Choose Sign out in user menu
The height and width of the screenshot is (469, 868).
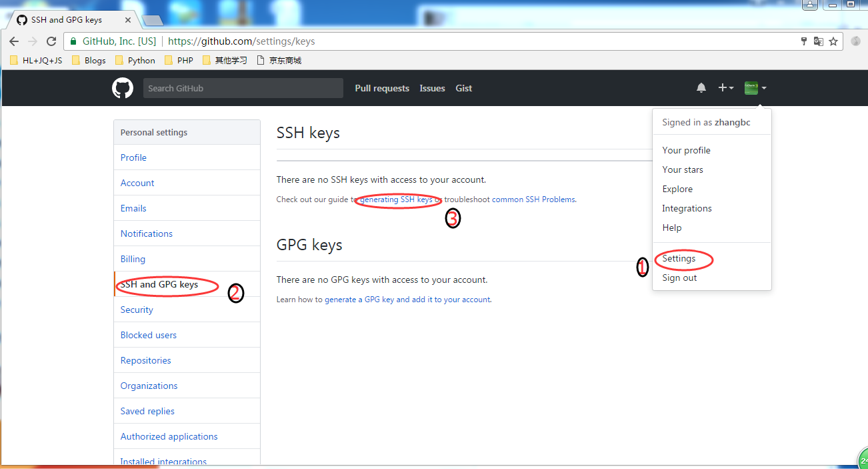pos(712,278)
